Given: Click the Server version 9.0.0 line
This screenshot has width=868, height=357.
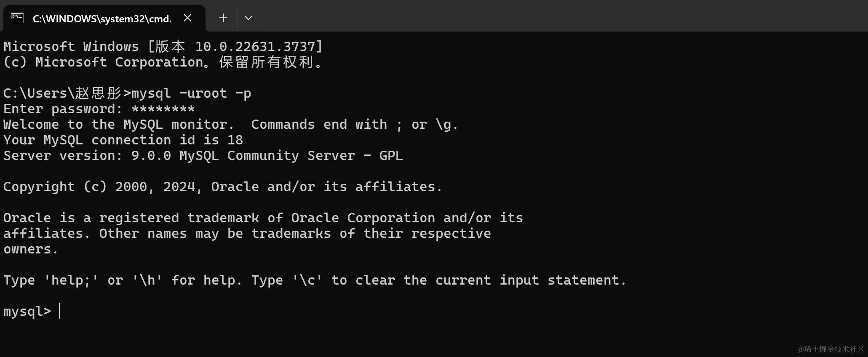Looking at the screenshot, I should 203,156.
